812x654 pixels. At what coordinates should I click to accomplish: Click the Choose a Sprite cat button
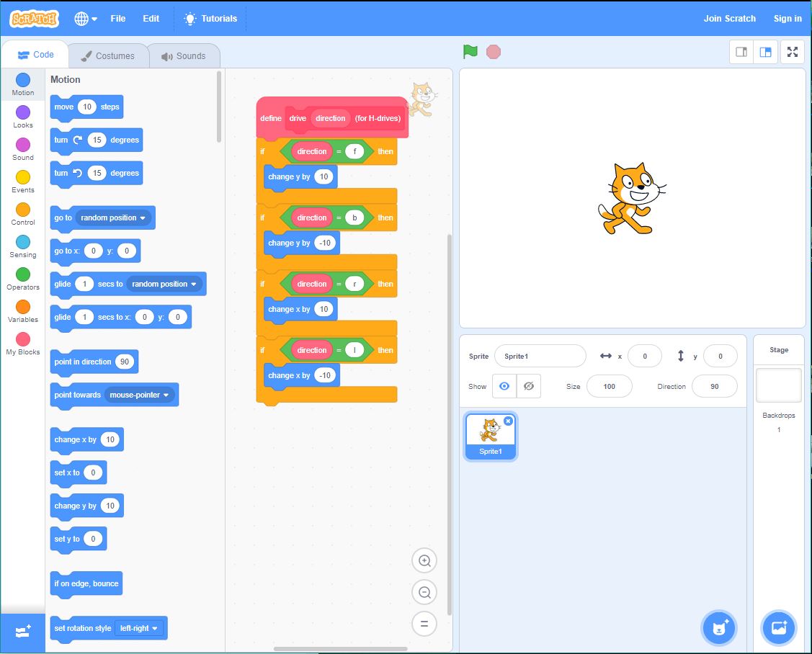718,627
